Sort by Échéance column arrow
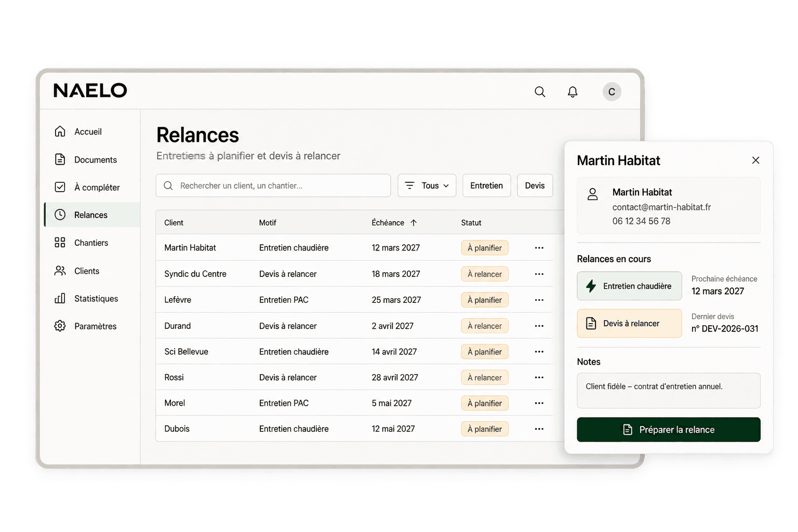The width and height of the screenshot is (798, 532). [414, 223]
